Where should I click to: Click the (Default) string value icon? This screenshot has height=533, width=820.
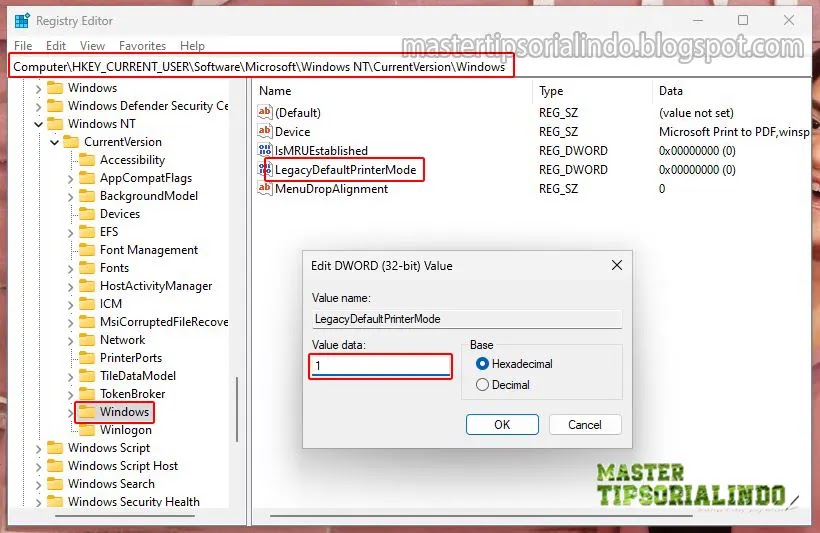coord(265,112)
